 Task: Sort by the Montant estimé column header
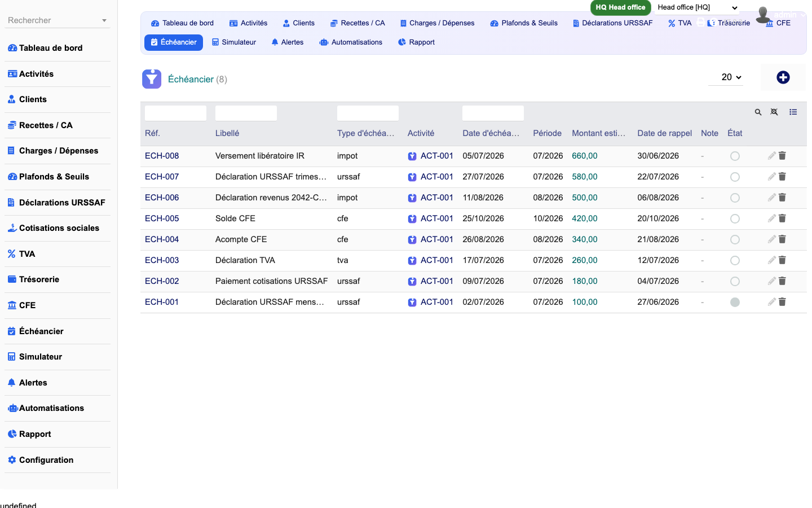tap(598, 133)
